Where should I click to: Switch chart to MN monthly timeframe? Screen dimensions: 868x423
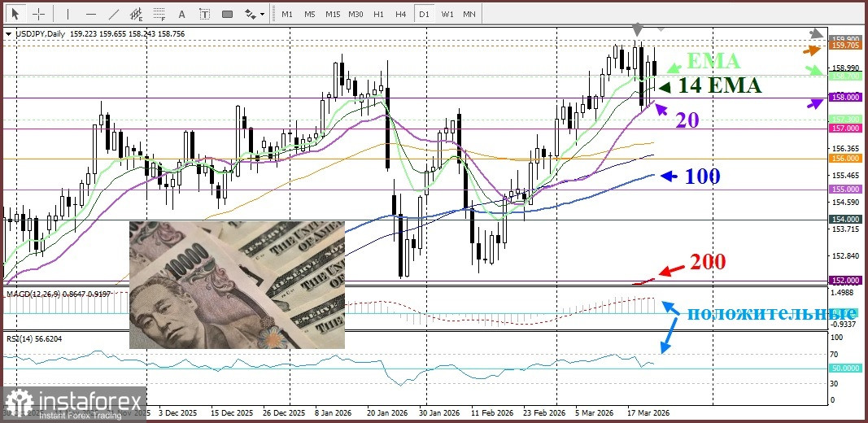(x=469, y=14)
